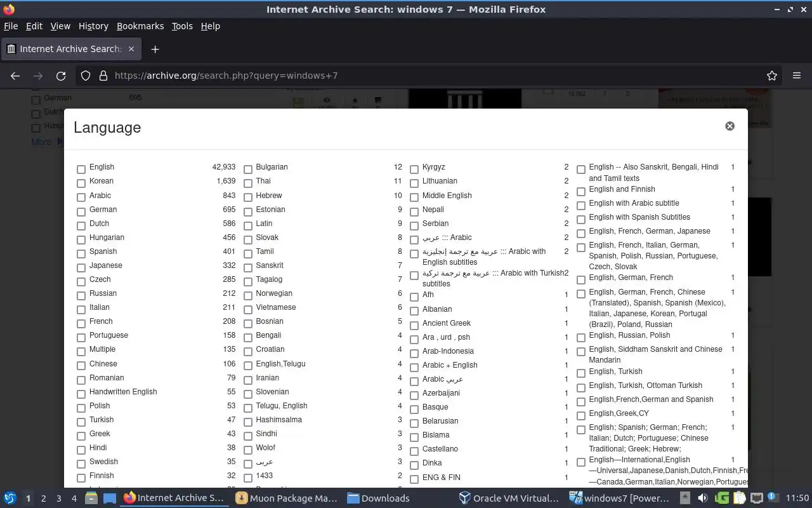Click the English,Greek,CY label
Viewport: 812px width, 508px height.
(619, 413)
